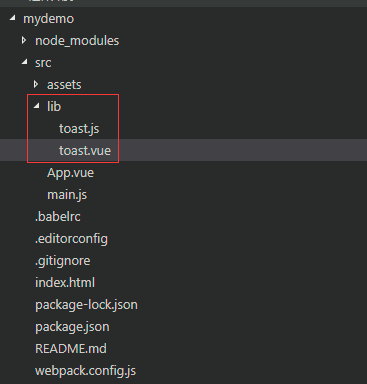
Task: Open the .editorconfig file
Action: click(x=71, y=239)
